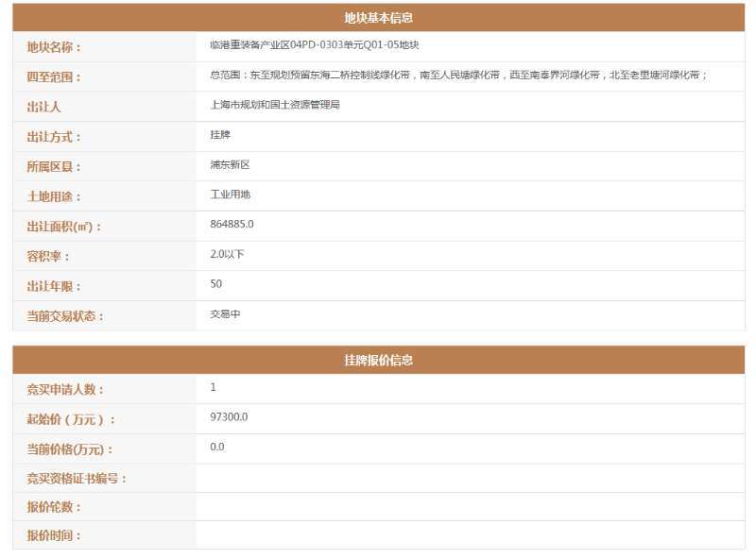
Task: Click the 挂牌报价信息 section header
Action: click(379, 360)
